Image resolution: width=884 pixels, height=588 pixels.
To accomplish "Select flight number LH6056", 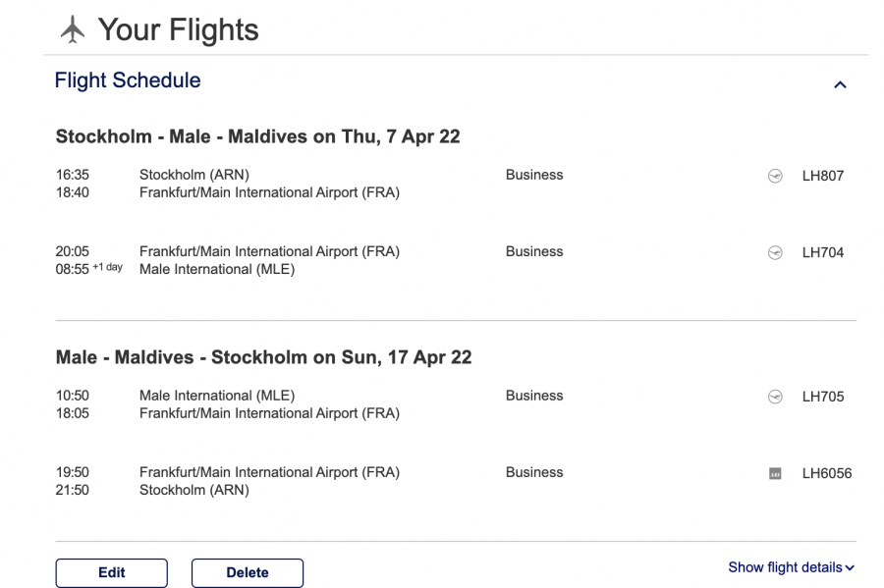I will (x=827, y=474).
